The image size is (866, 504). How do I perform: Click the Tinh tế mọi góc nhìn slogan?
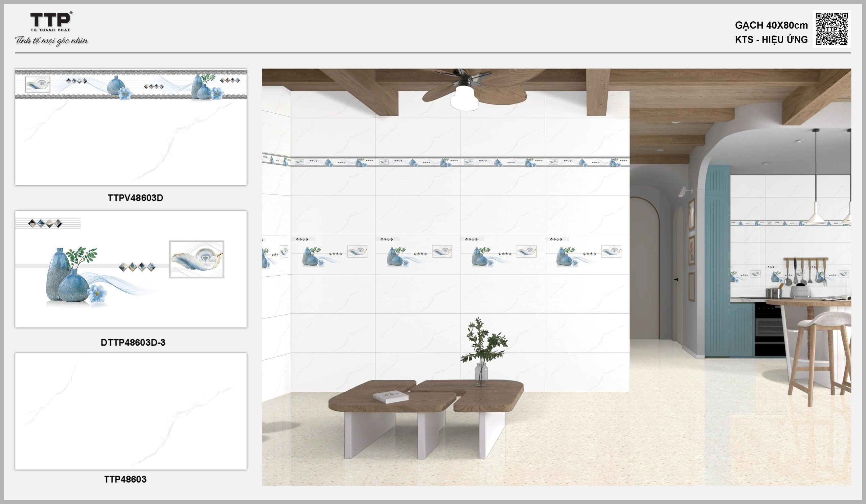51,41
